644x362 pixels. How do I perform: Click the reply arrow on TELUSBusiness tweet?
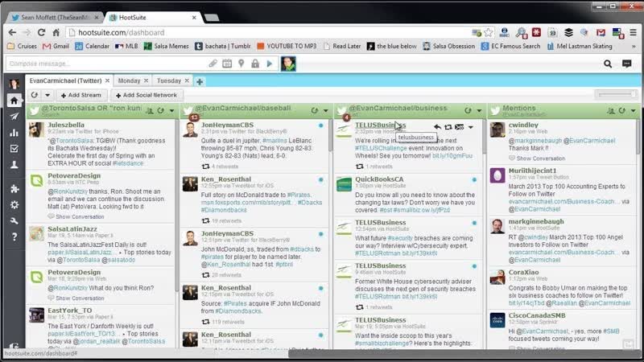(437, 127)
